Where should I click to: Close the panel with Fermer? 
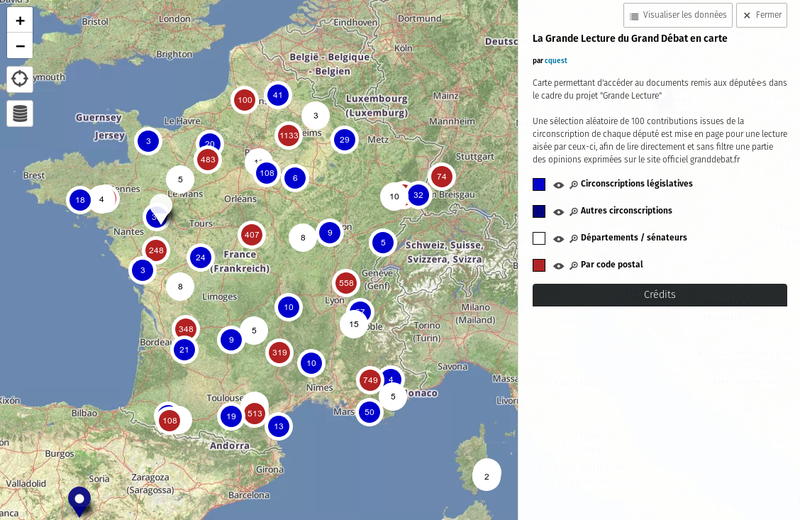(x=761, y=15)
